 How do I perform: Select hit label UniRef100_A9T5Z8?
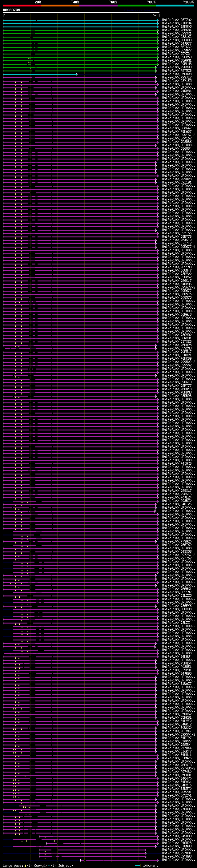pyautogui.click(x=176, y=71)
